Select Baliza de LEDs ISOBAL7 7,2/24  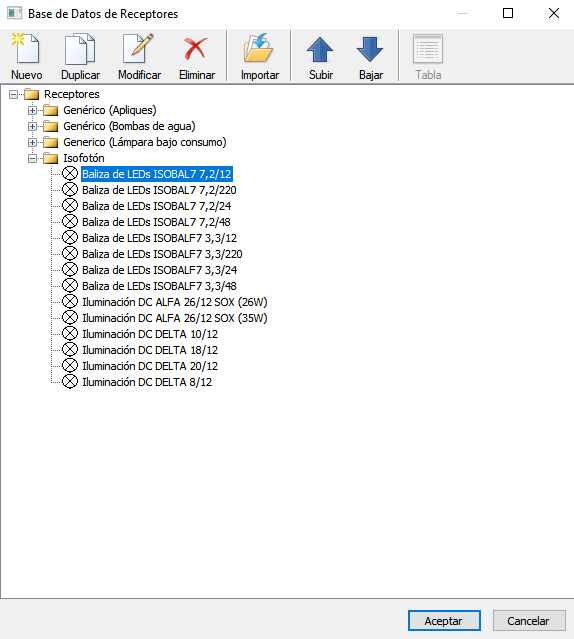coord(156,206)
